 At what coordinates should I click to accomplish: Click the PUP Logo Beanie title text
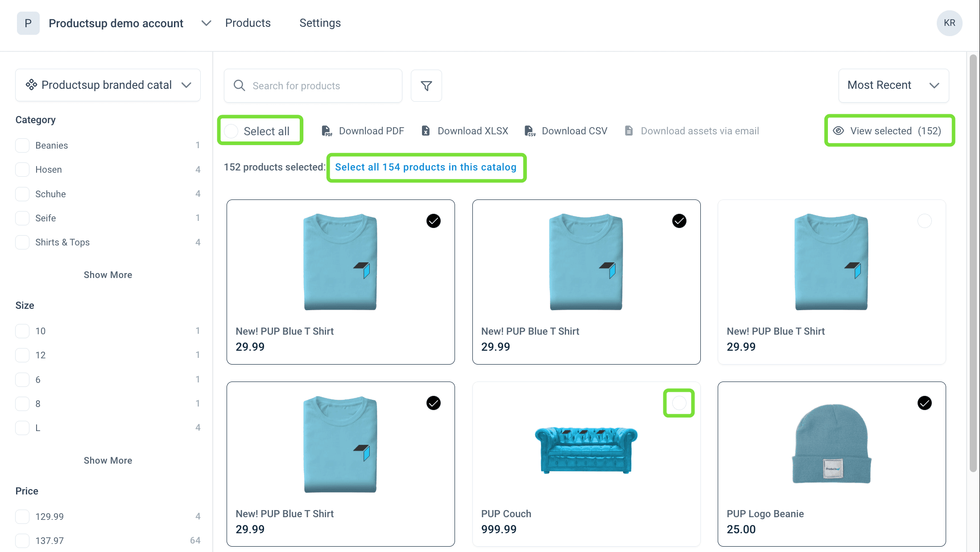(765, 514)
